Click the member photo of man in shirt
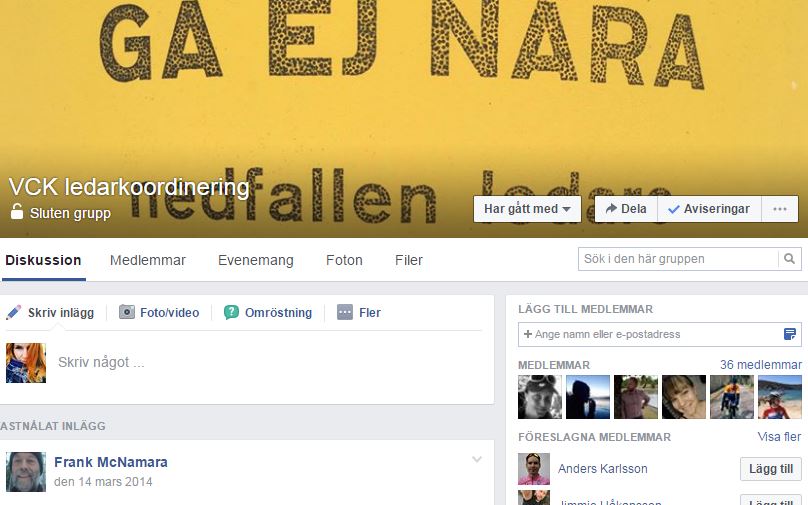The width and height of the screenshot is (808, 505). coord(636,397)
